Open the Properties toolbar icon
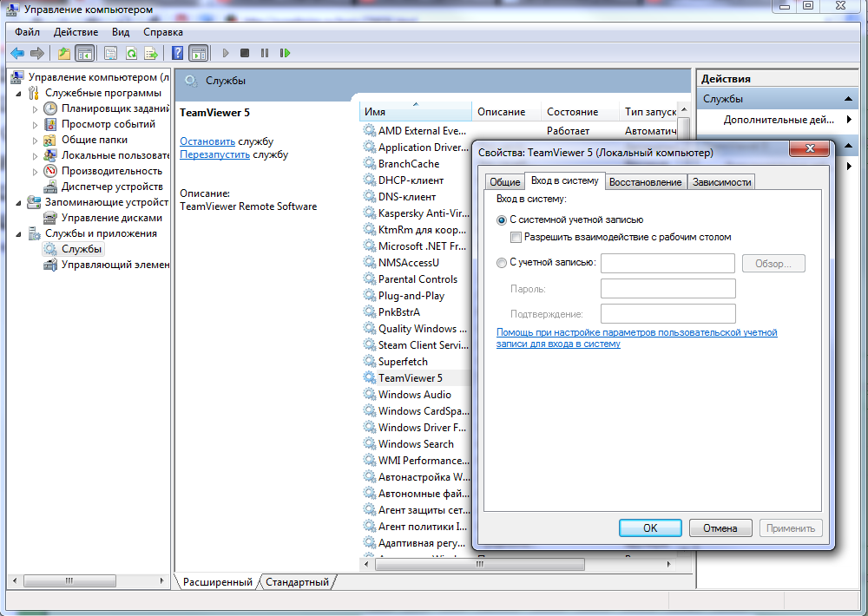 (x=111, y=53)
